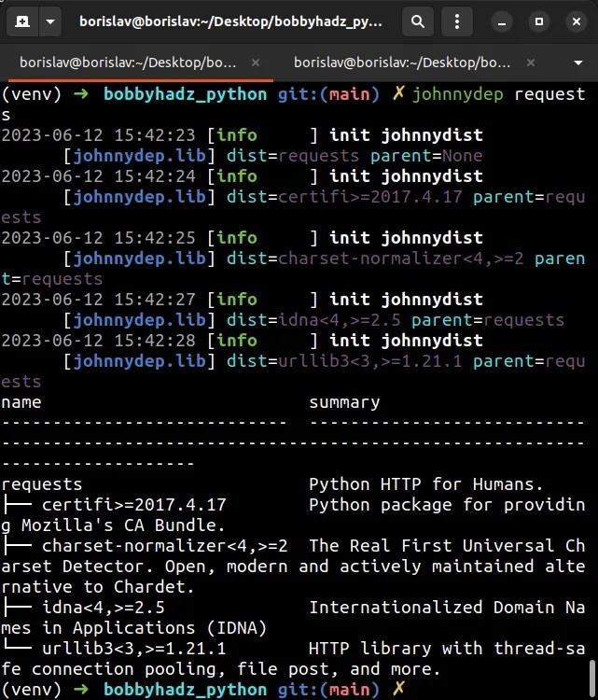Click the 'dist=urllib3<3,>=1.21.1' log text
This screenshot has width=598, height=700.
point(344,361)
